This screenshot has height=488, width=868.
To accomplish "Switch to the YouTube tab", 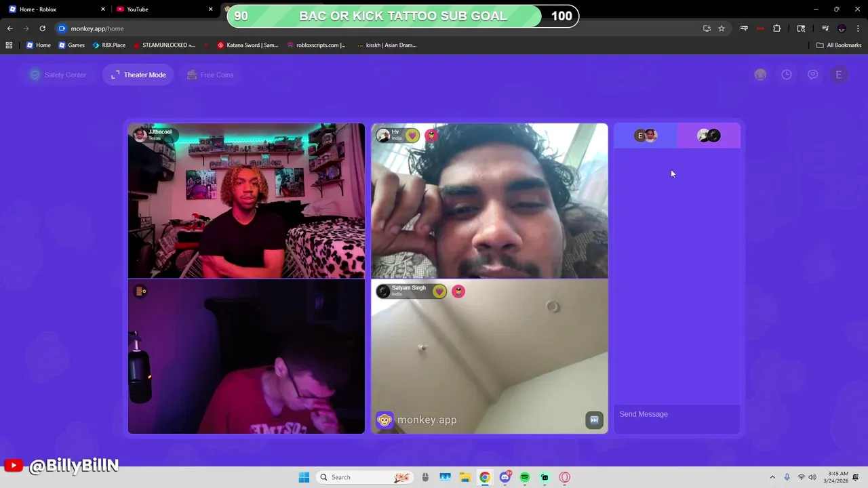I will click(x=163, y=9).
